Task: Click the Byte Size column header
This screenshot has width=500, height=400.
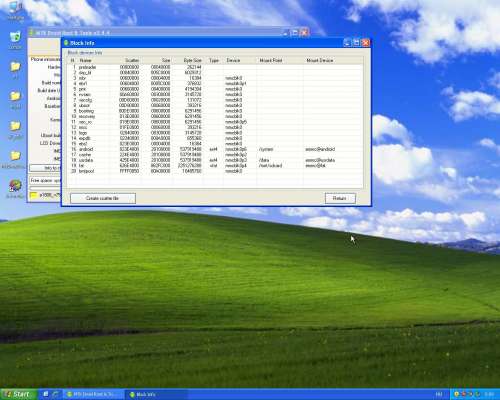Action: (x=188, y=60)
